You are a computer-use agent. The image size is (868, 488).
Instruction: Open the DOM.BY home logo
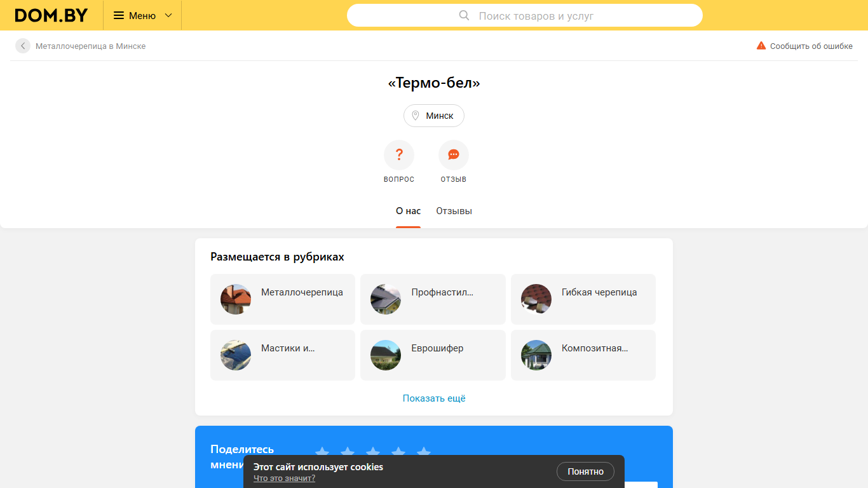51,15
